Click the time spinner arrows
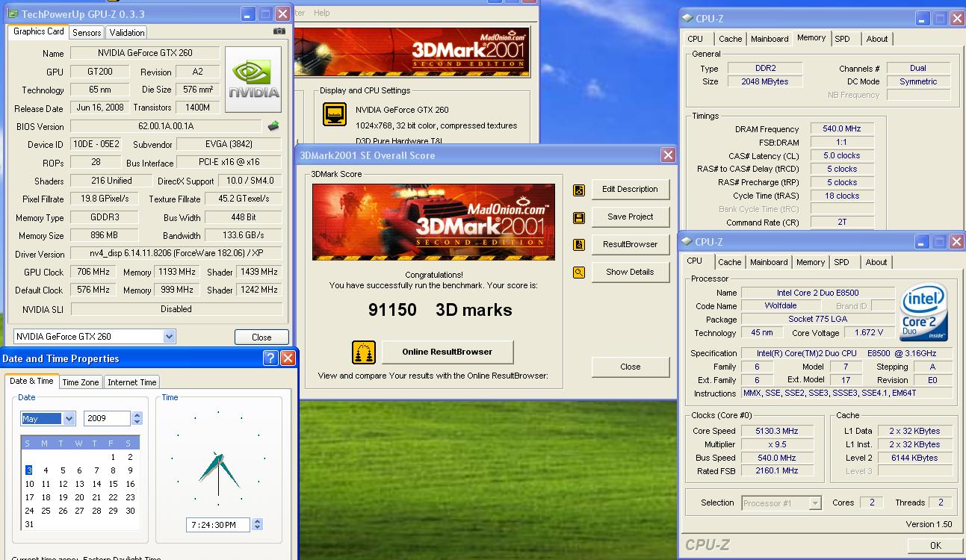Image resolution: width=966 pixels, height=560 pixels. tap(257, 525)
